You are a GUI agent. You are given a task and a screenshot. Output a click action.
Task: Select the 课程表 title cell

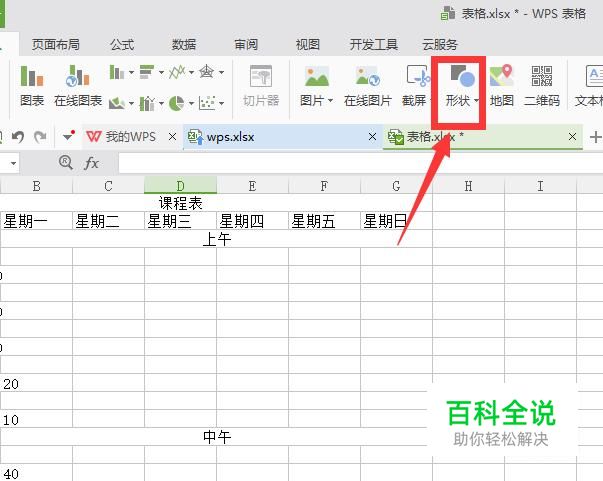180,203
